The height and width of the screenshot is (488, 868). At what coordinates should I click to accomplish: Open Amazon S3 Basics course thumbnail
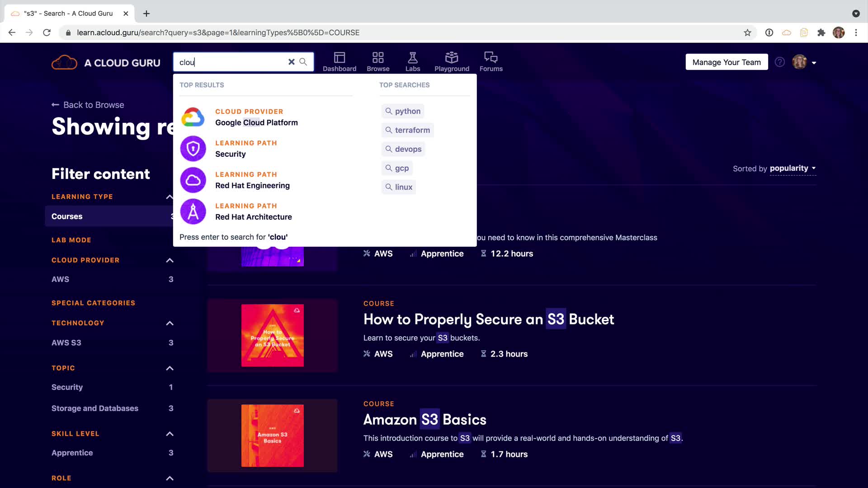click(x=272, y=436)
